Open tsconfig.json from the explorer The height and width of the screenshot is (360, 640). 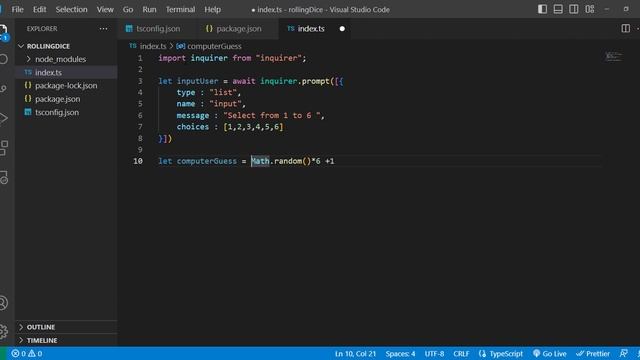click(57, 112)
